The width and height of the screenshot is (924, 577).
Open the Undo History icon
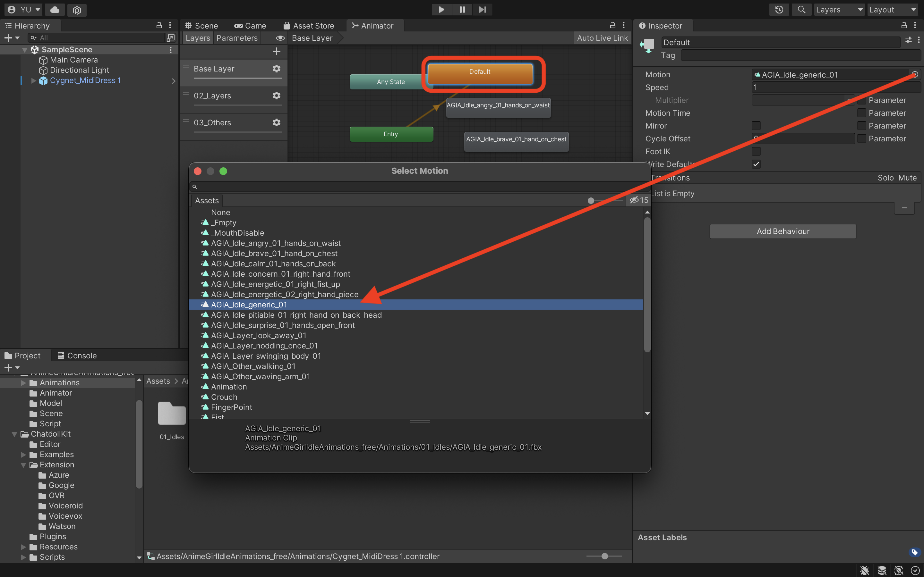(779, 10)
